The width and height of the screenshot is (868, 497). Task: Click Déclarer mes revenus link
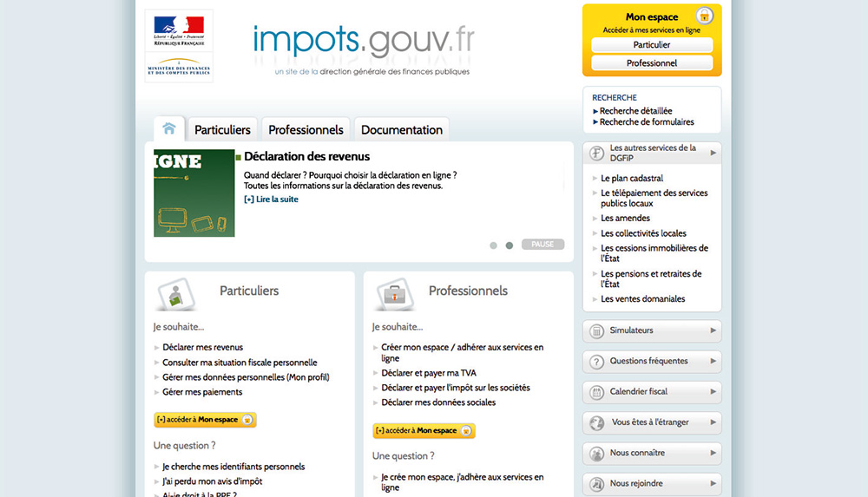pyautogui.click(x=202, y=348)
